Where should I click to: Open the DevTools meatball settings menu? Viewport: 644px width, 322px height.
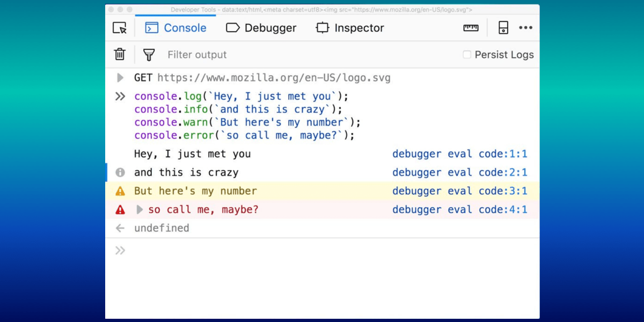tap(526, 27)
